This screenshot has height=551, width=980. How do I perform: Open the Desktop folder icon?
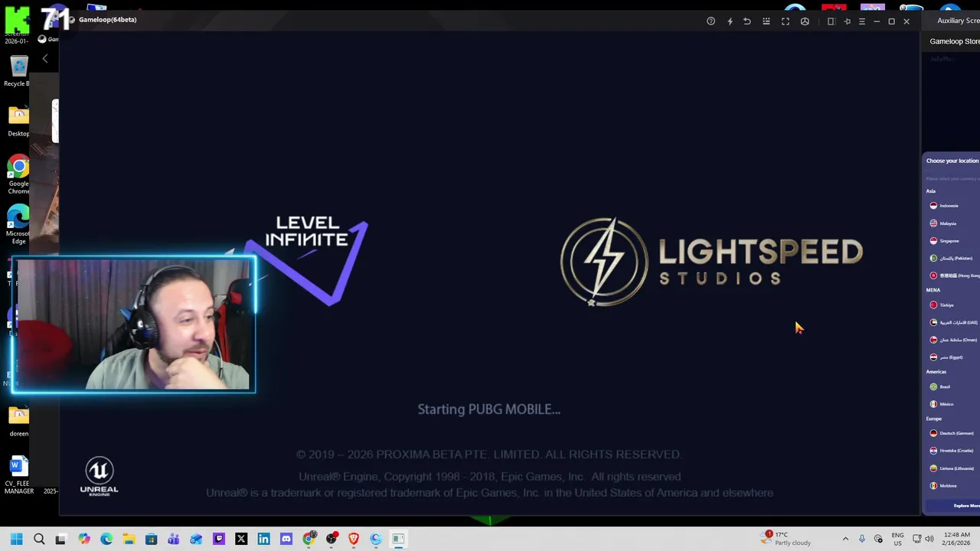pos(18,121)
